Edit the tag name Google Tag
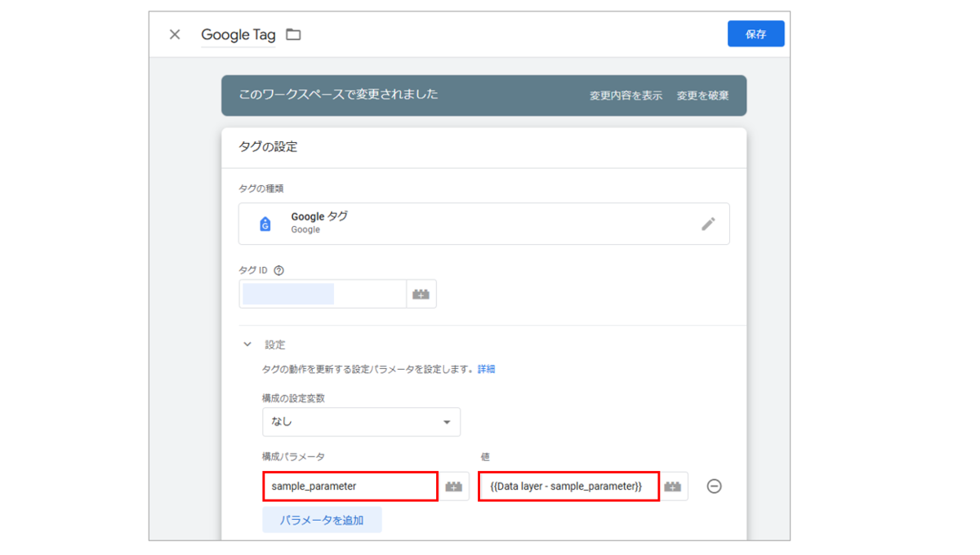This screenshot has height=555, width=980. (x=238, y=35)
